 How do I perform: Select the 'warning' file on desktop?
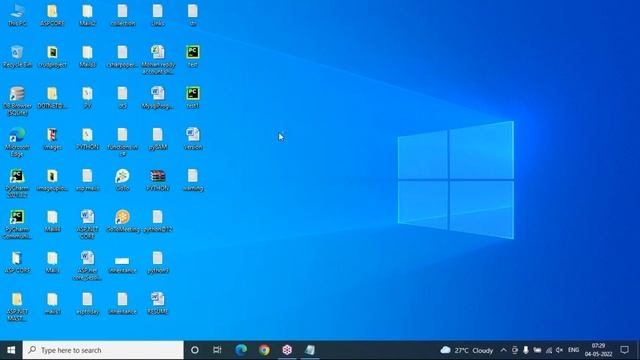pyautogui.click(x=193, y=180)
